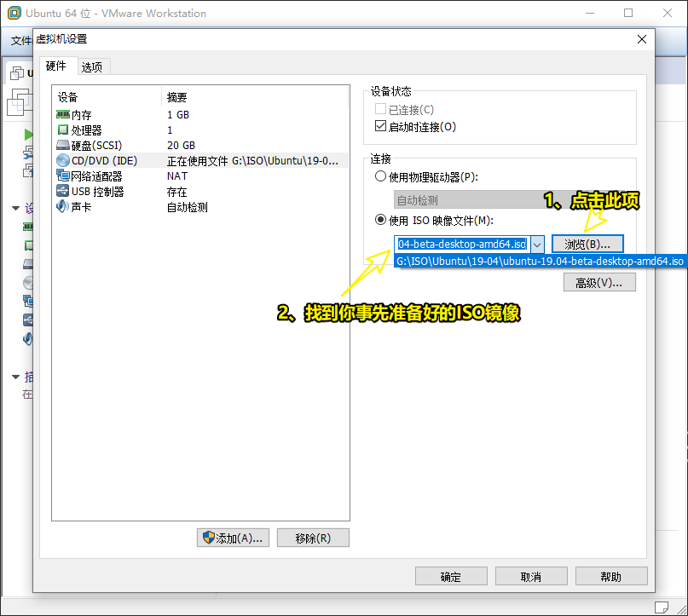The height and width of the screenshot is (616, 688).
Task: Select the 网络适配器 network adapter icon
Action: coord(63,176)
